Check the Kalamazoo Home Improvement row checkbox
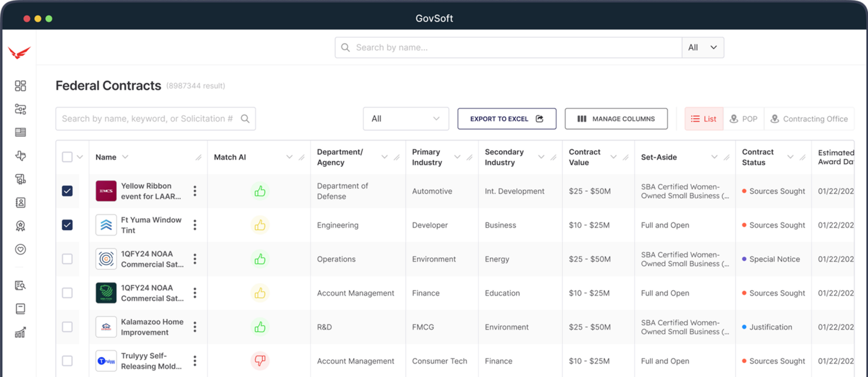The image size is (868, 377). click(x=67, y=327)
